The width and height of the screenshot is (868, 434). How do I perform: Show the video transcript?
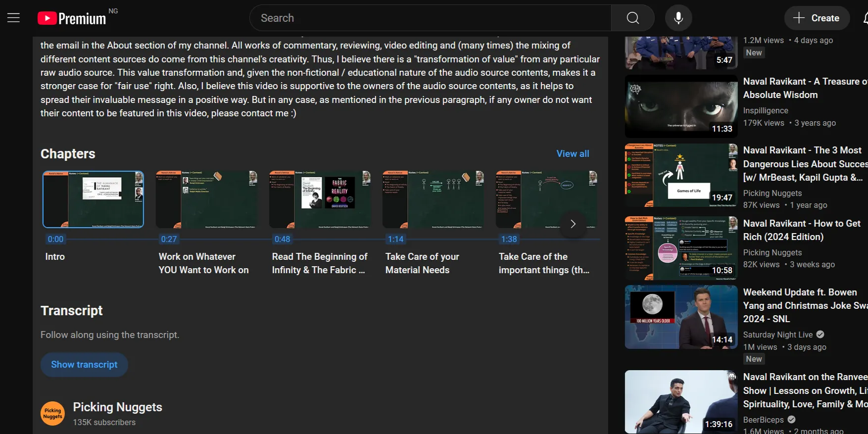84,365
